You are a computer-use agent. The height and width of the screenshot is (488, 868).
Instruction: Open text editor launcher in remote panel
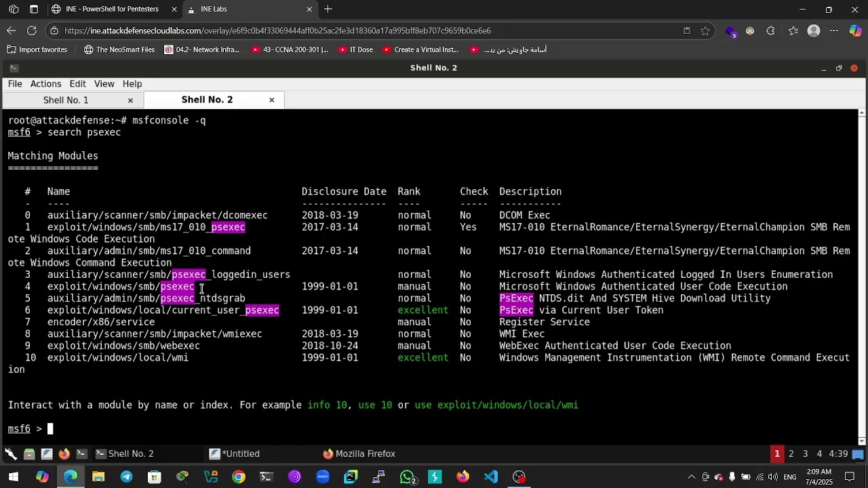tap(47, 454)
